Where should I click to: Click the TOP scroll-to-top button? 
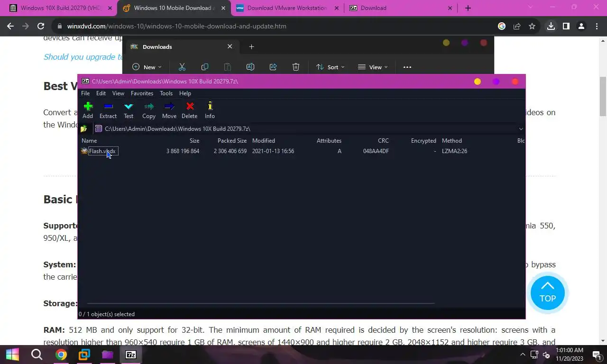tap(548, 293)
